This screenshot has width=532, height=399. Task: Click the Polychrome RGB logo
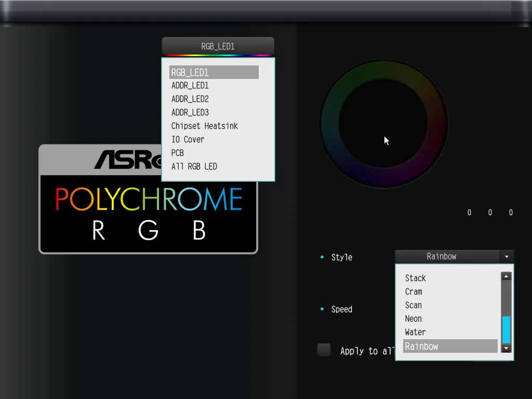[148, 199]
